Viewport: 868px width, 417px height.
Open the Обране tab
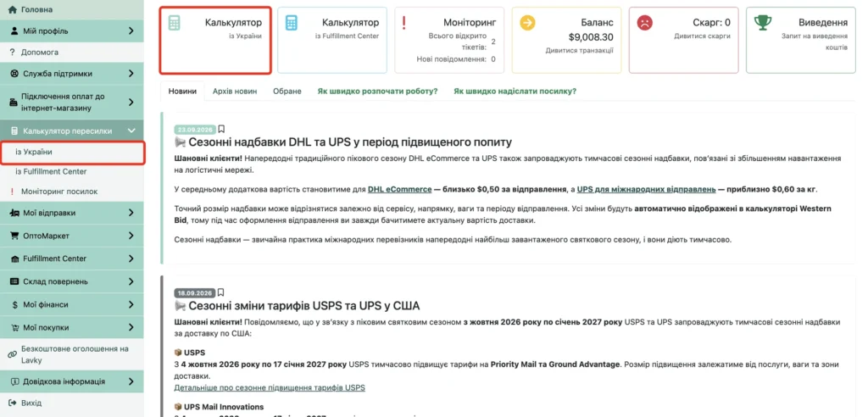[287, 92]
